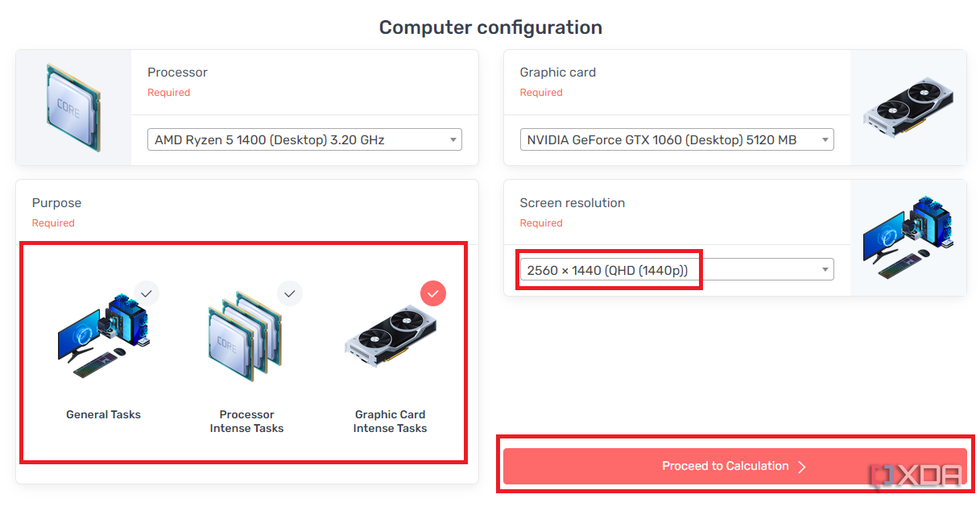
Task: Click the Computer configuration heading
Action: coord(490,27)
